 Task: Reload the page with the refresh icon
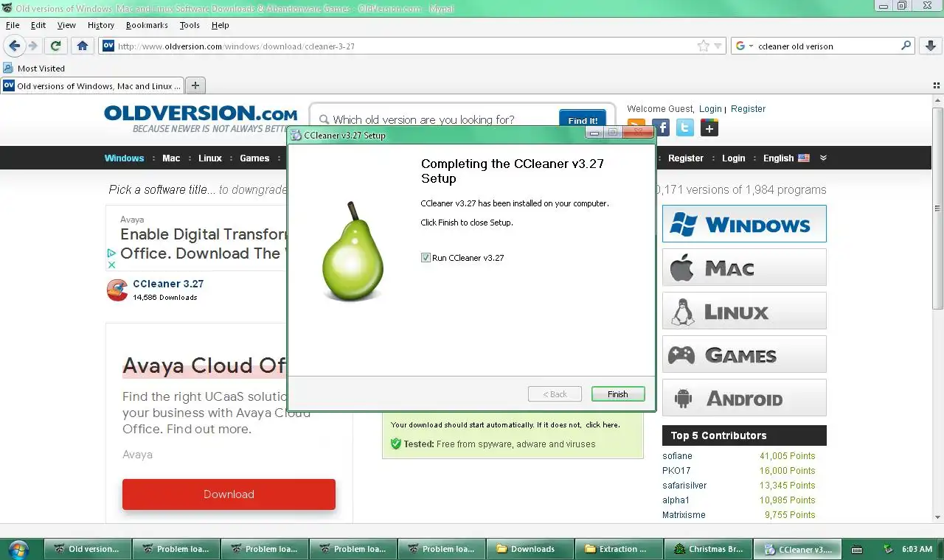click(x=55, y=46)
